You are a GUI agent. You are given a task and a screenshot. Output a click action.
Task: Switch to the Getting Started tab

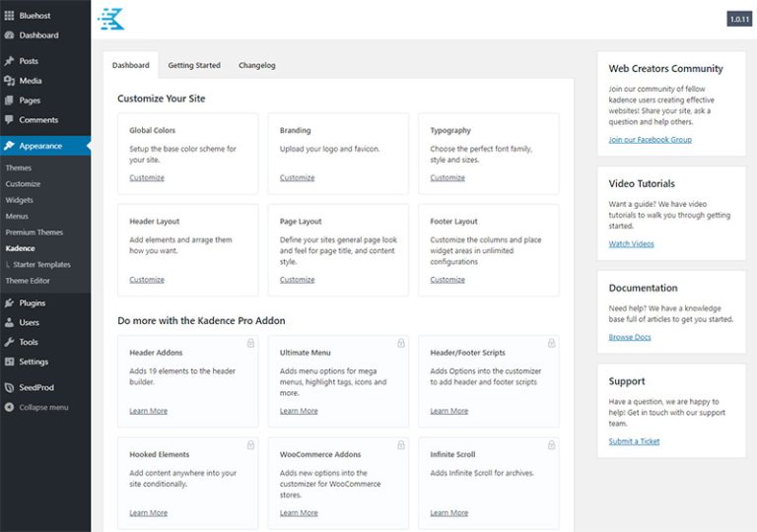pos(194,66)
